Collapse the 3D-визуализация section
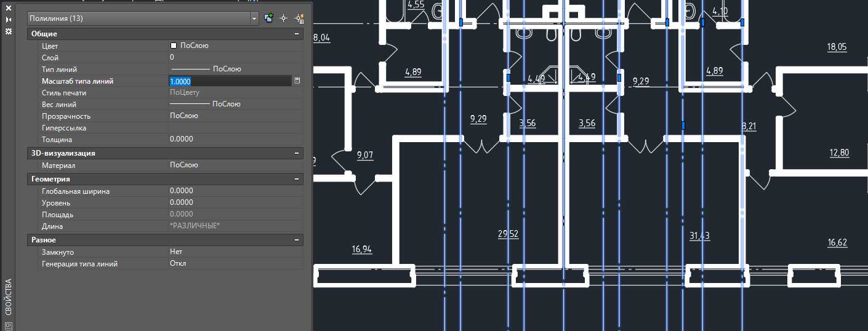This screenshot has height=331, width=868. [x=297, y=153]
